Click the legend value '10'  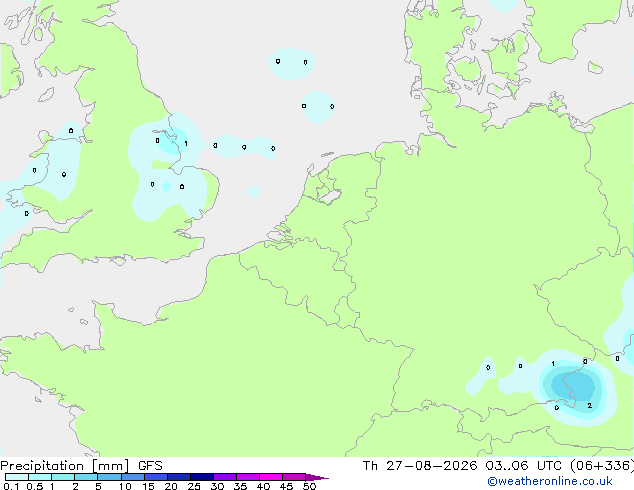pyautogui.click(x=125, y=486)
